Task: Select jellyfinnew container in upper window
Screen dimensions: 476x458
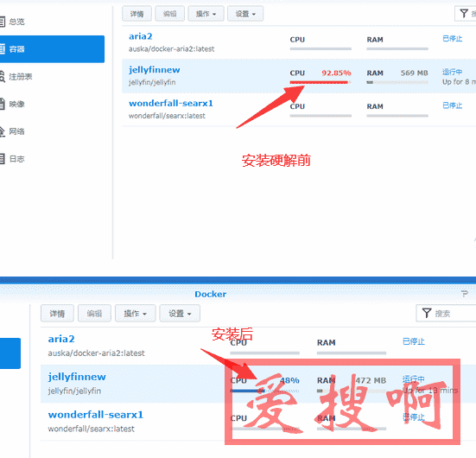Action: click(x=299, y=76)
